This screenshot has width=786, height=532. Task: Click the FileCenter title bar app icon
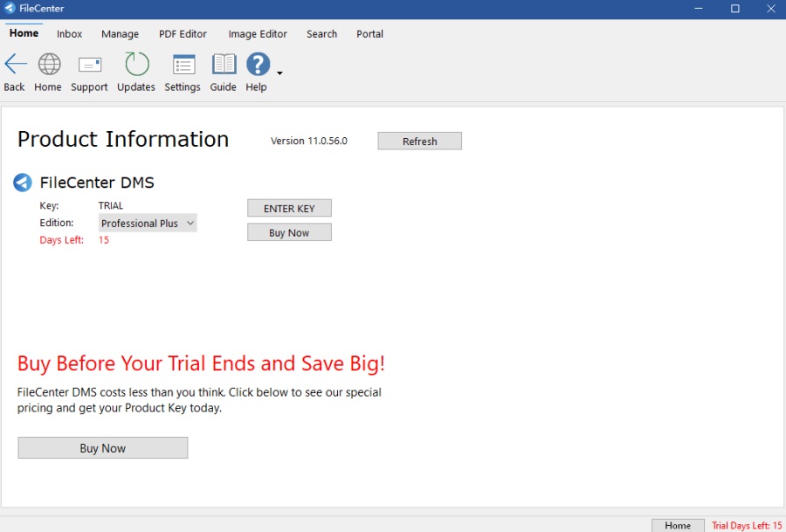click(10, 8)
